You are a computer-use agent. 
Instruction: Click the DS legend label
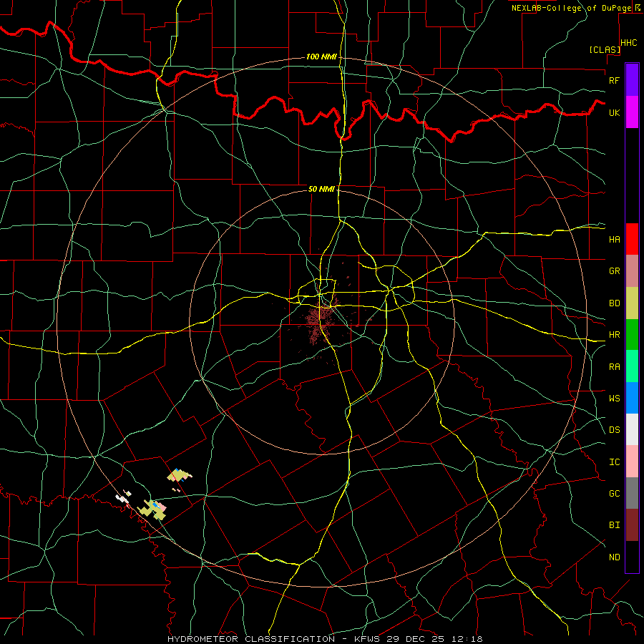614,429
